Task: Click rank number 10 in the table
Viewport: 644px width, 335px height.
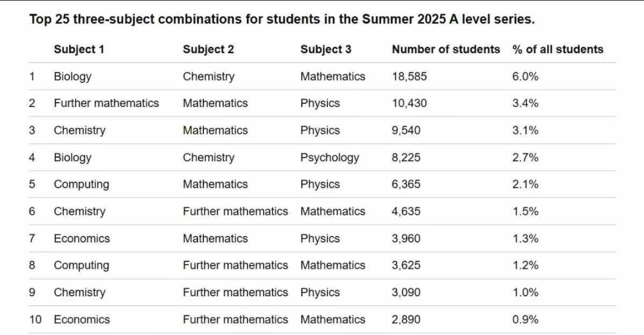Action: click(x=36, y=319)
